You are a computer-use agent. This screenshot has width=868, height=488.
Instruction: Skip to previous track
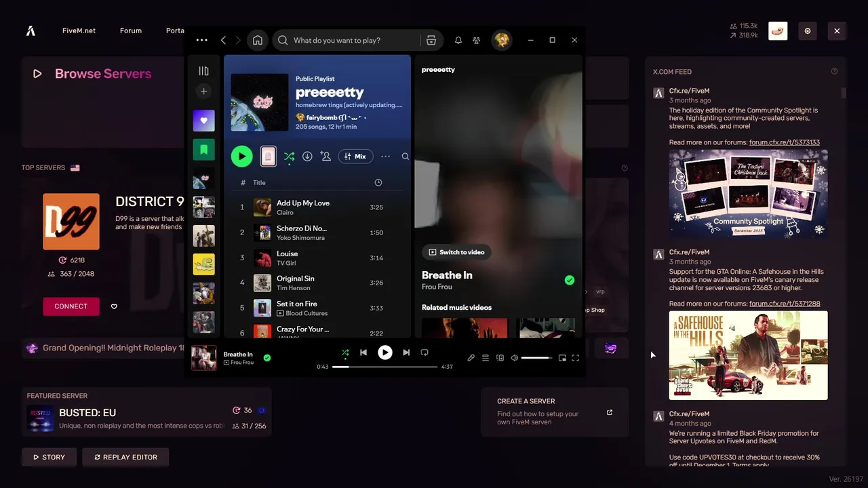(363, 352)
